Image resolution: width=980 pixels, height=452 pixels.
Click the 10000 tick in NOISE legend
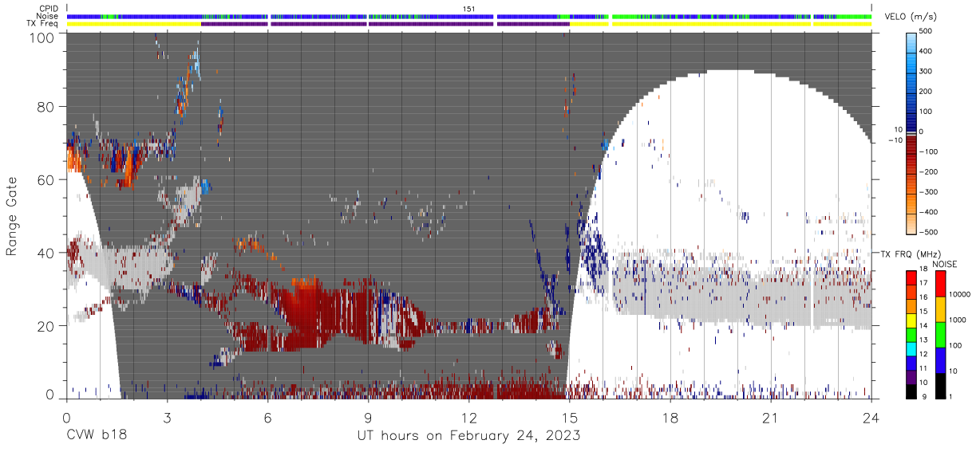pyautogui.click(x=960, y=294)
